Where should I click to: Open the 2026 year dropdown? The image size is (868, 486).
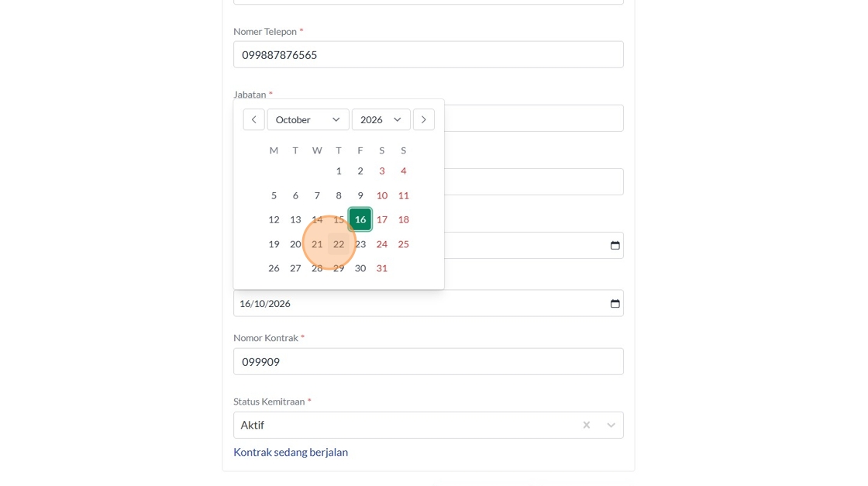[381, 119]
